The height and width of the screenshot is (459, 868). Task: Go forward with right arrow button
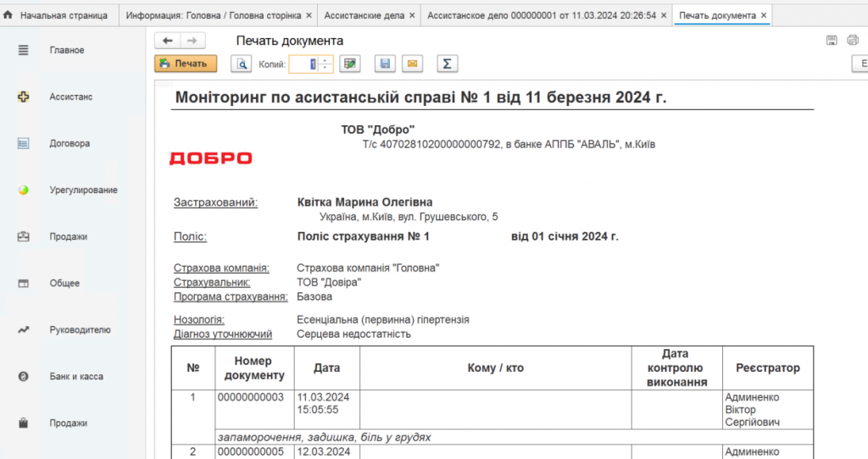click(192, 41)
